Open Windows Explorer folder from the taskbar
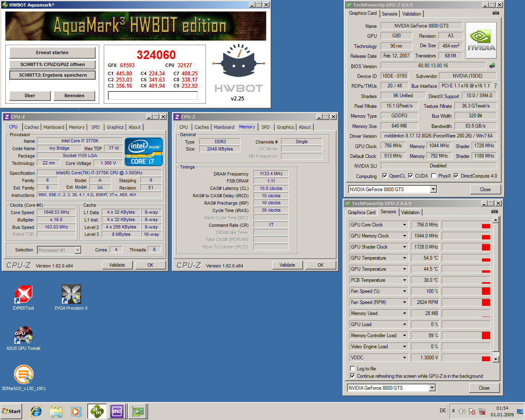 tap(56, 411)
